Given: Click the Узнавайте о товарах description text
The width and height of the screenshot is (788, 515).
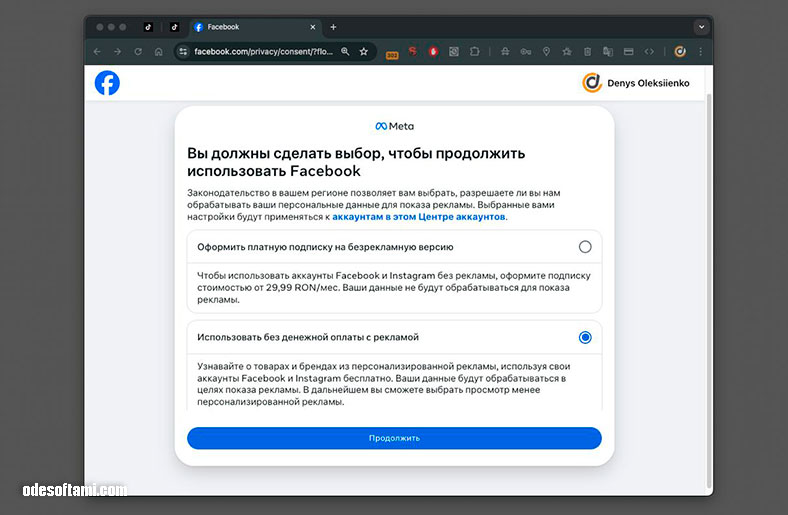Looking at the screenshot, I should point(384,384).
